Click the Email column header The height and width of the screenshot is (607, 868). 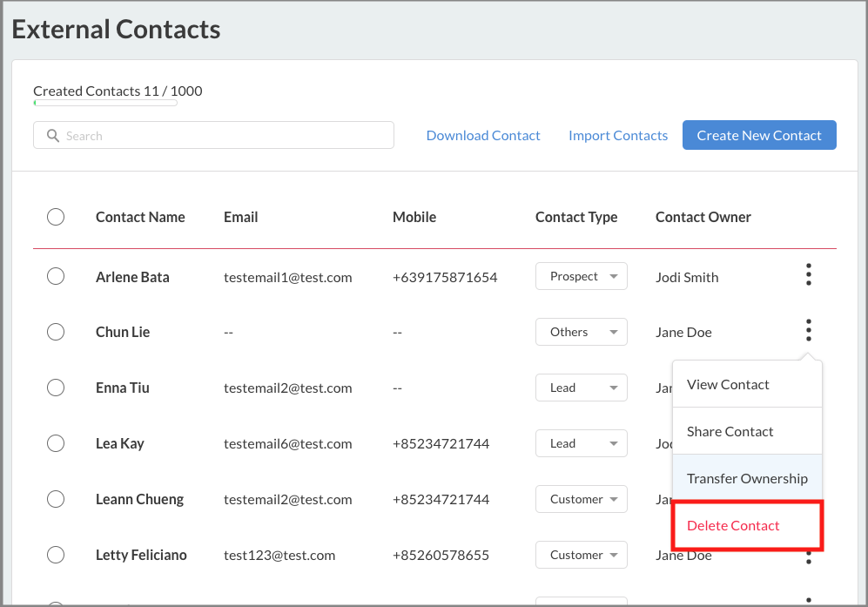pos(241,217)
